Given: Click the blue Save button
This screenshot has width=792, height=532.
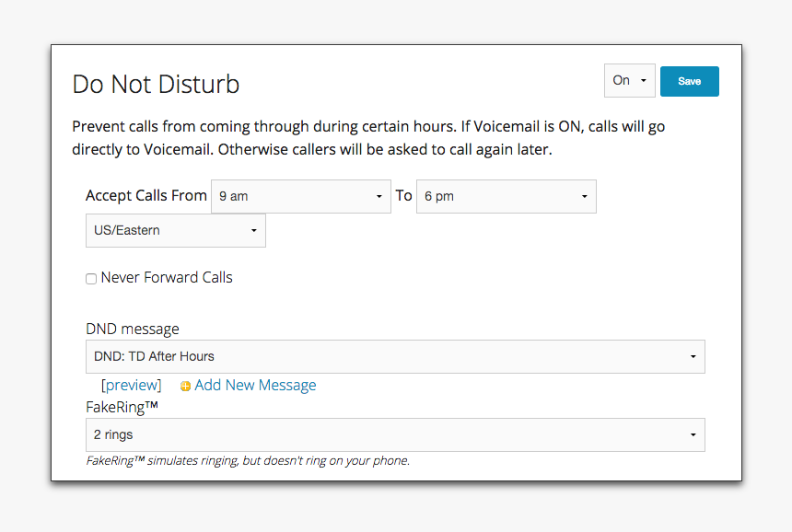Looking at the screenshot, I should (x=690, y=81).
